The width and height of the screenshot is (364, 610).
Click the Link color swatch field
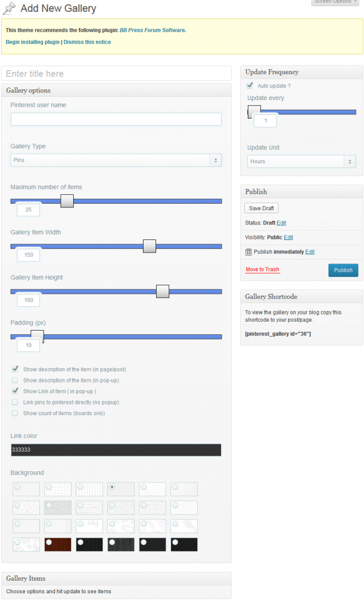pos(116,450)
